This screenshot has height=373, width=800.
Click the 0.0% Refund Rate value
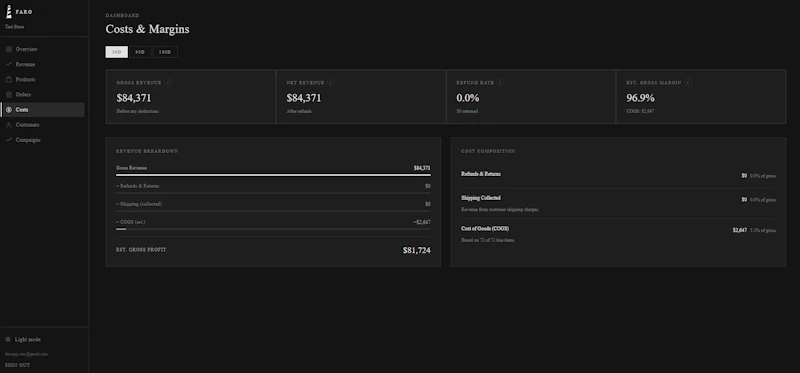point(468,98)
